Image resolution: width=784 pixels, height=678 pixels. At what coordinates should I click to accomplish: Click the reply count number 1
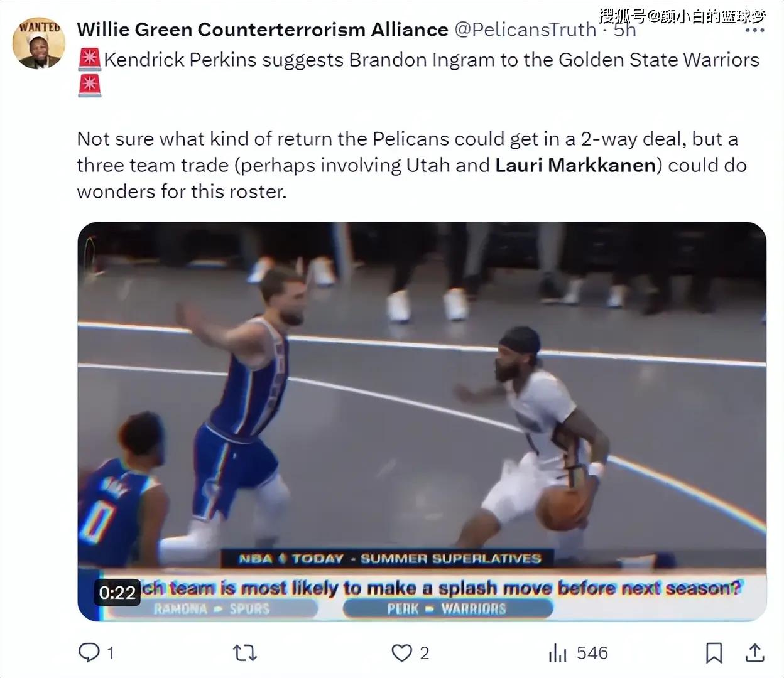point(111,654)
